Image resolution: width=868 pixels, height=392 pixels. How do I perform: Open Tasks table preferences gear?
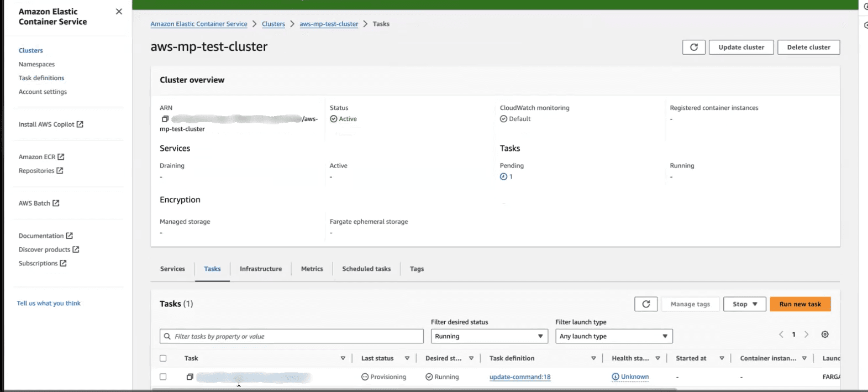(x=824, y=334)
